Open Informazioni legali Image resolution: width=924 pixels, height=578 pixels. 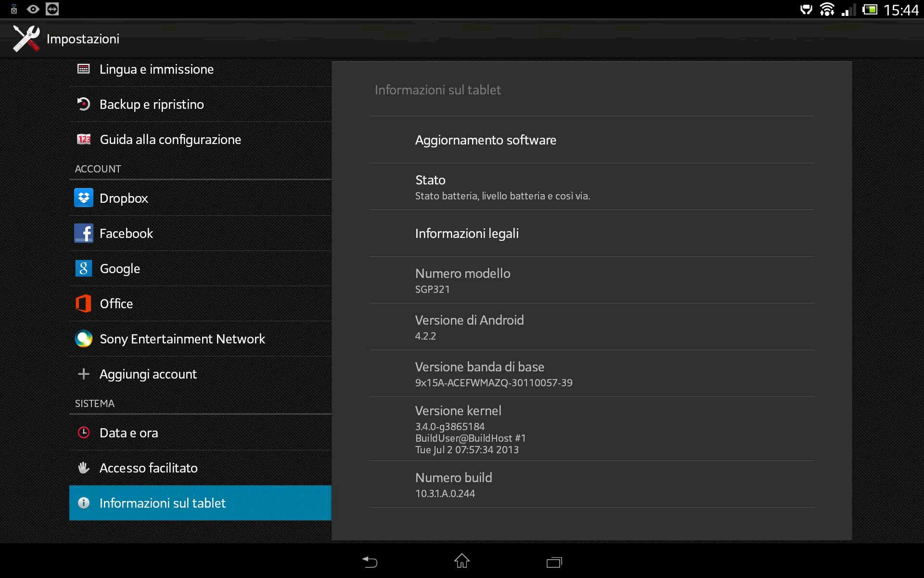tap(467, 233)
